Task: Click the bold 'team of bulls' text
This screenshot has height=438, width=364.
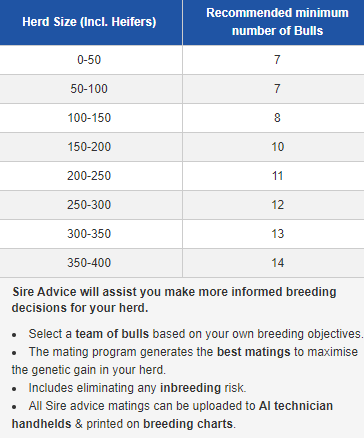Action: [x=112, y=334]
